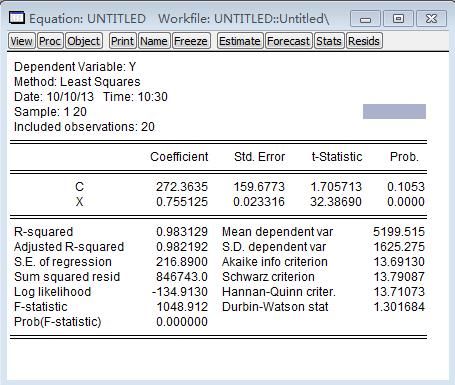Click Adjusted R-squared value 0.982192
The width and height of the screenshot is (455, 385).
click(182, 247)
